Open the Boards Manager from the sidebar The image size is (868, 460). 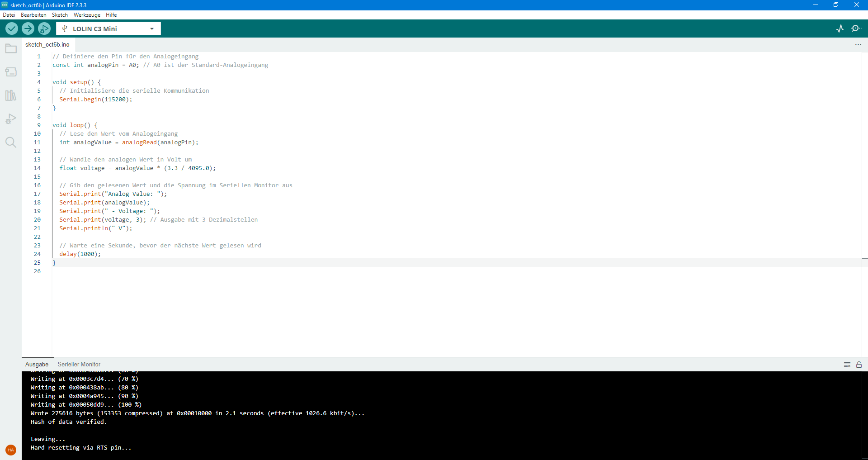coord(10,72)
